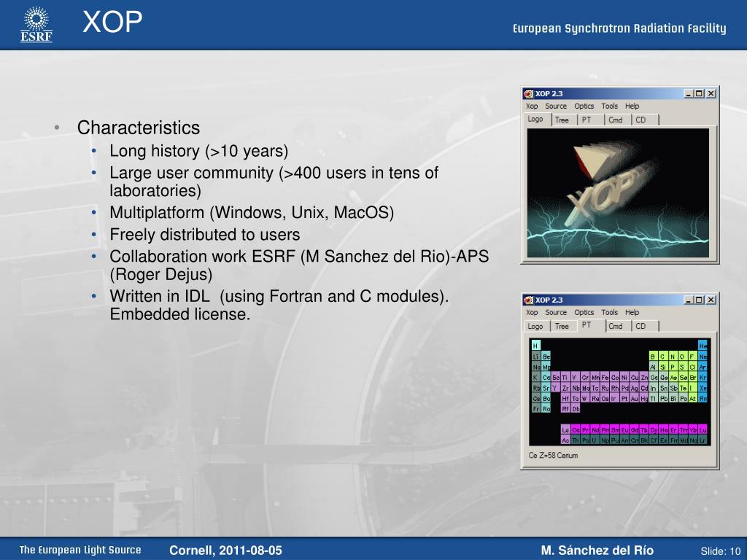The image size is (747, 560).
Task: Select argon (Ar) in the periodic table
Action: point(703,366)
